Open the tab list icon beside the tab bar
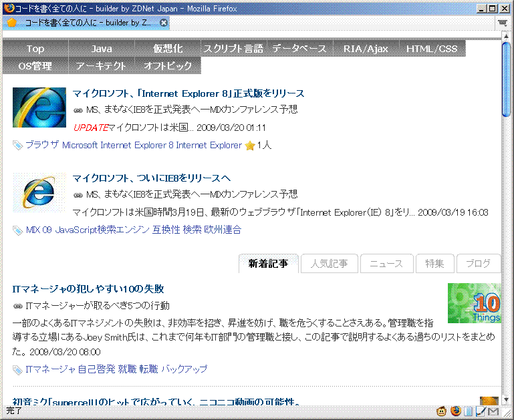This screenshot has width=514, height=420. pyautogui.click(x=502, y=22)
